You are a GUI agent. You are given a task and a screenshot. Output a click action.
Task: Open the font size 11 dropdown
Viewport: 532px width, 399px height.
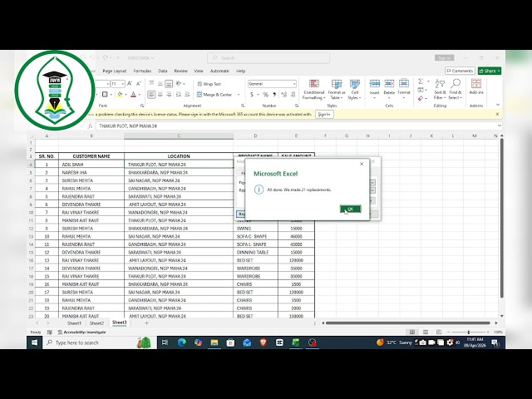coord(122,84)
